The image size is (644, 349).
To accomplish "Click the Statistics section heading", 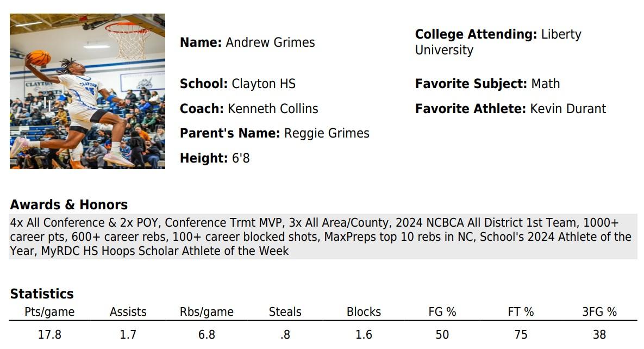I will click(42, 294).
